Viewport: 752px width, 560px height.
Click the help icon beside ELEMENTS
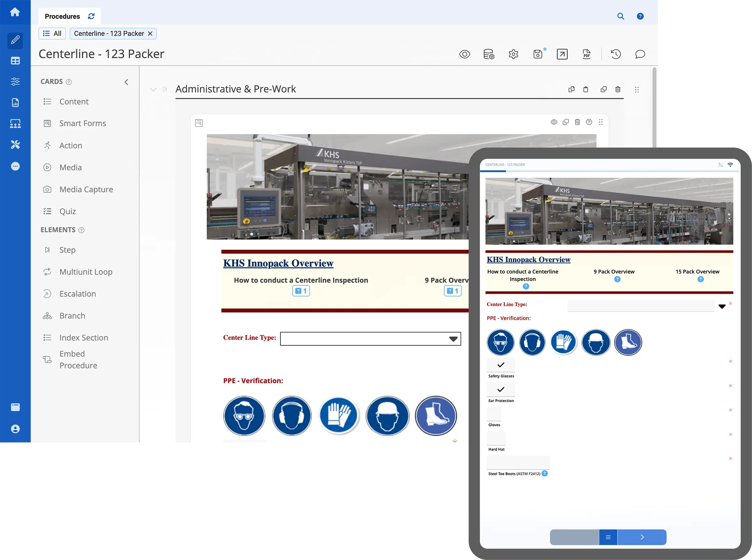(x=81, y=230)
